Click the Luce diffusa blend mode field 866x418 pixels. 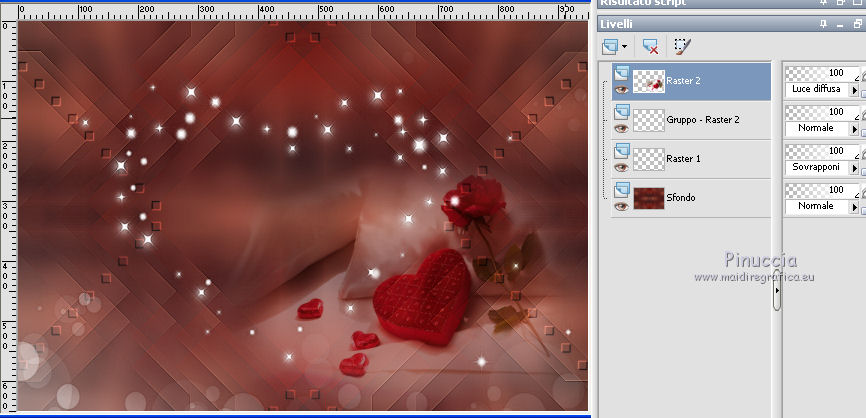tap(817, 89)
